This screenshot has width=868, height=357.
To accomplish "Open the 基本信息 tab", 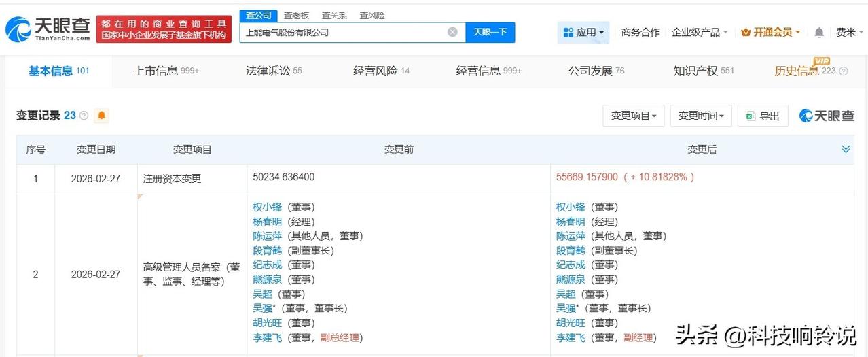I will click(x=58, y=71).
